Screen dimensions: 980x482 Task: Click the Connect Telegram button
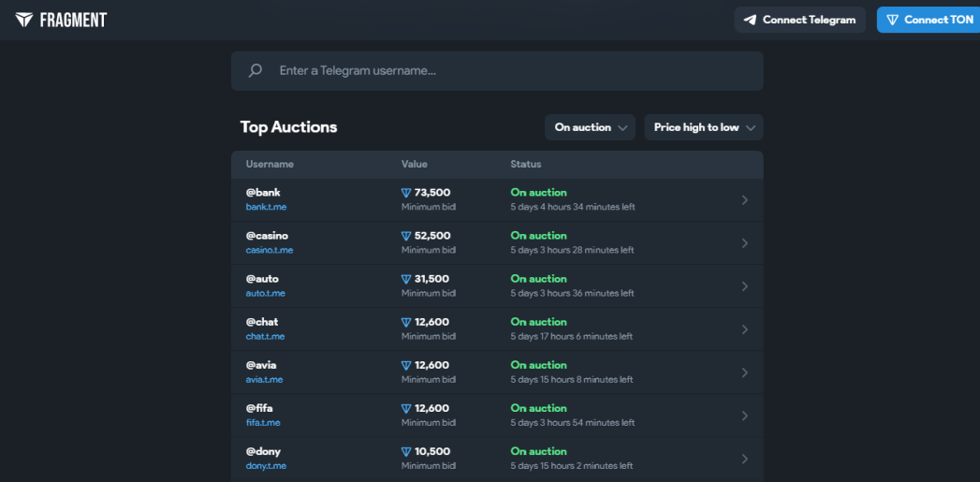(800, 20)
